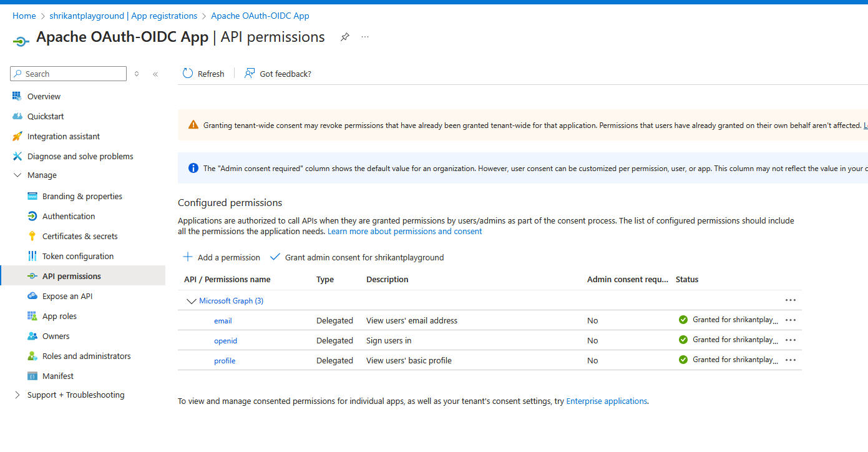Click 'Sign users in' description text
The height and width of the screenshot is (452, 868).
pyautogui.click(x=389, y=340)
